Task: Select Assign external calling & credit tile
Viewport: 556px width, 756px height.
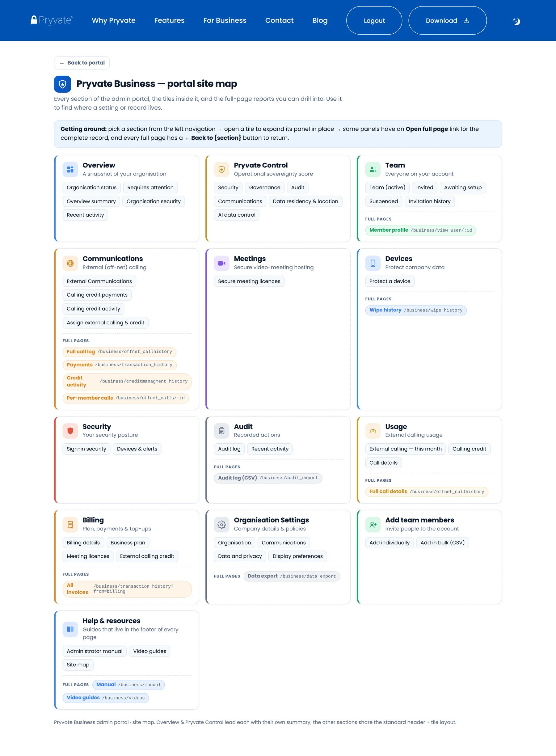Action: [105, 323]
